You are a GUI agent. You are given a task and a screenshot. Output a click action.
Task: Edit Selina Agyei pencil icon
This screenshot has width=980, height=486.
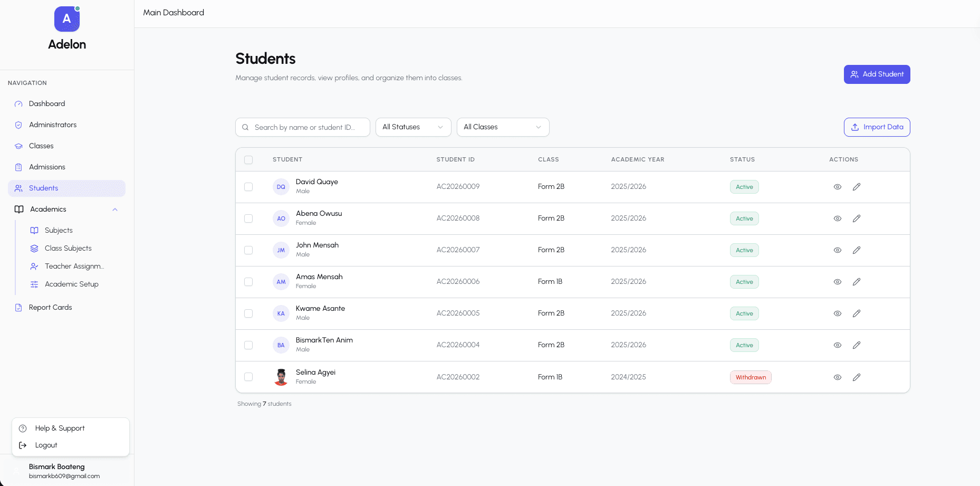click(x=857, y=377)
